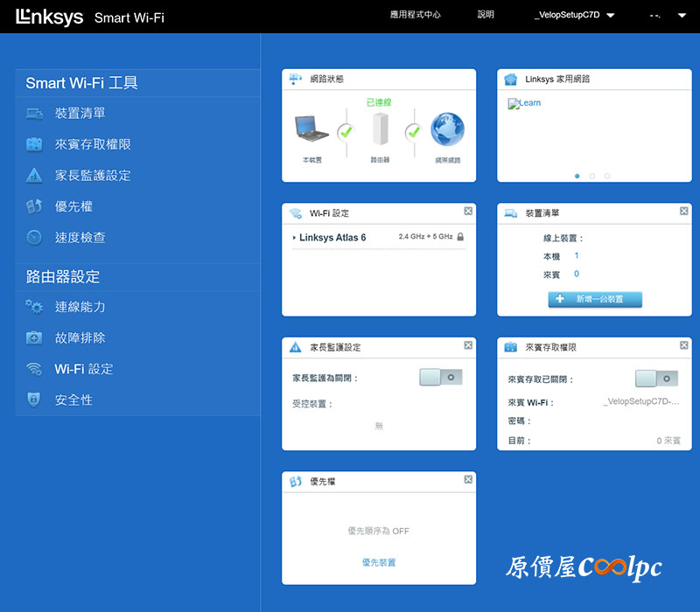Click the 新增一台裝置 add device button
700x612 pixels.
coord(595,299)
